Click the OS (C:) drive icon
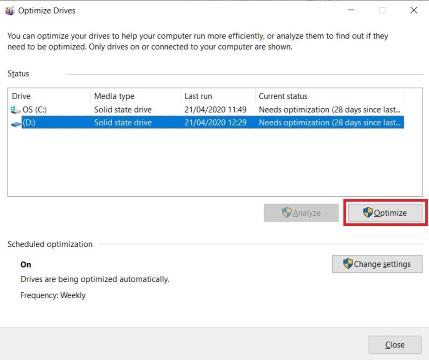The width and height of the screenshot is (429, 360). pyautogui.click(x=15, y=110)
